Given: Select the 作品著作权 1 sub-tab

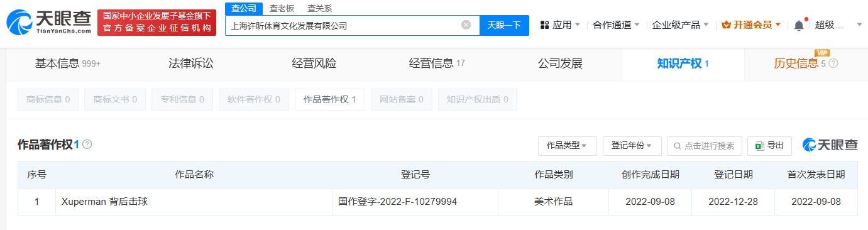Looking at the screenshot, I should point(330,99).
